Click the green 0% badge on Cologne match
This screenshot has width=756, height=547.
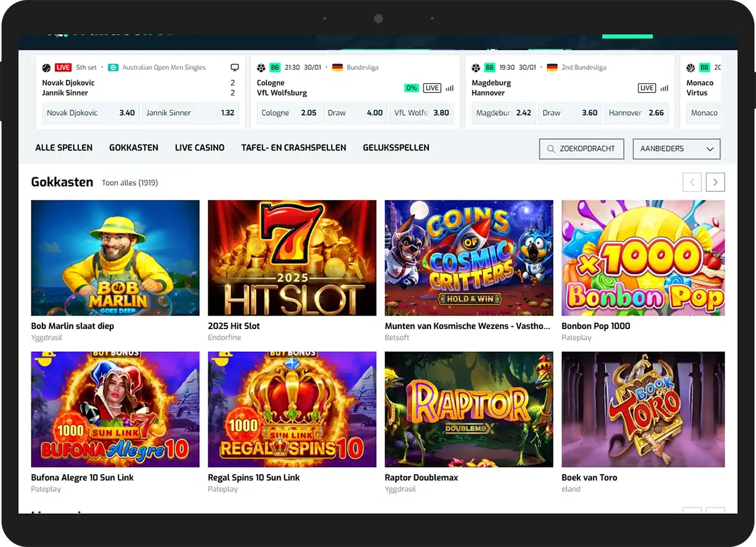click(412, 88)
